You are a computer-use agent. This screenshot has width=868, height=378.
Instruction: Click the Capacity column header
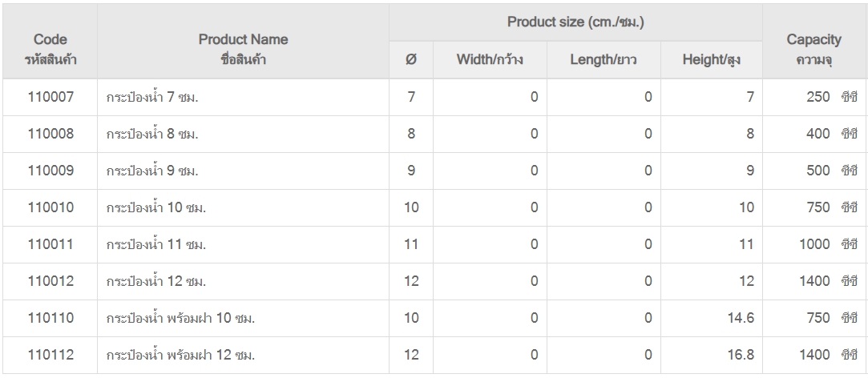tap(813, 49)
